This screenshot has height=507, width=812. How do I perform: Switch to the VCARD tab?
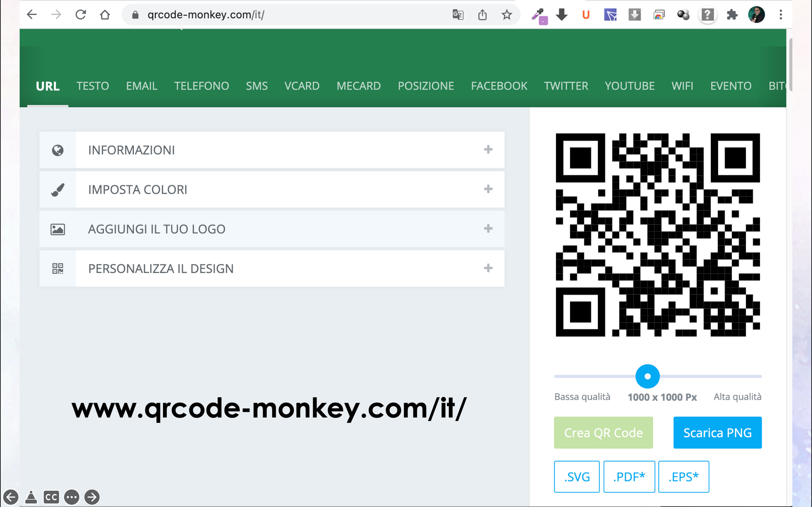point(302,86)
